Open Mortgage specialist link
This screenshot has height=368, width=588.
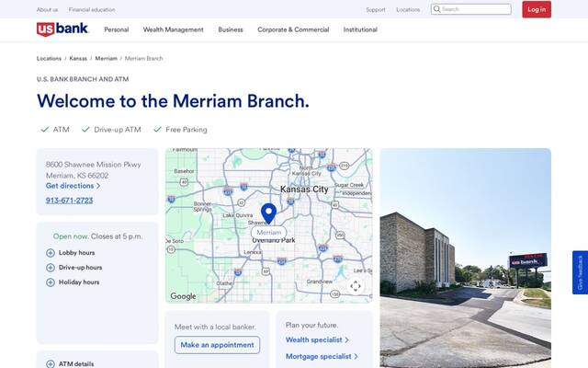[x=322, y=356]
